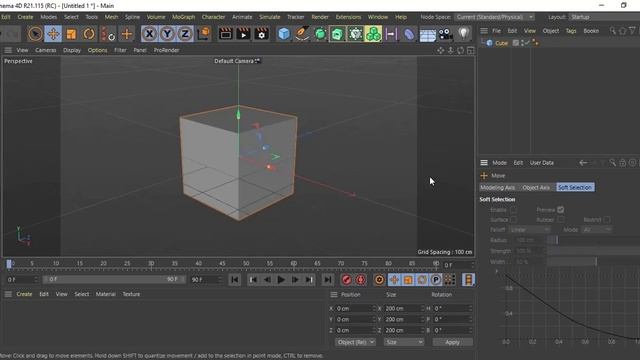Open the Size mode dropdown
This screenshot has height=360, width=640.
[x=404, y=342]
